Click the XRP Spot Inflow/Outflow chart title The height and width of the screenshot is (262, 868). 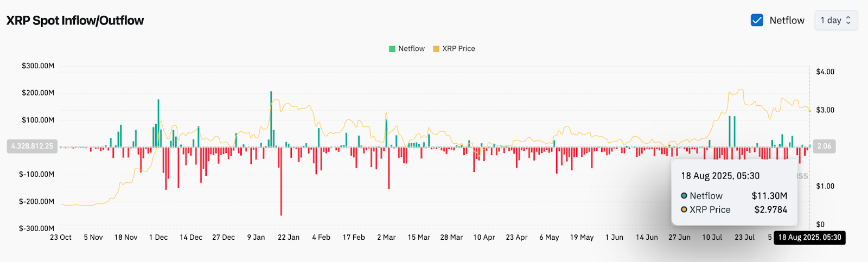75,21
